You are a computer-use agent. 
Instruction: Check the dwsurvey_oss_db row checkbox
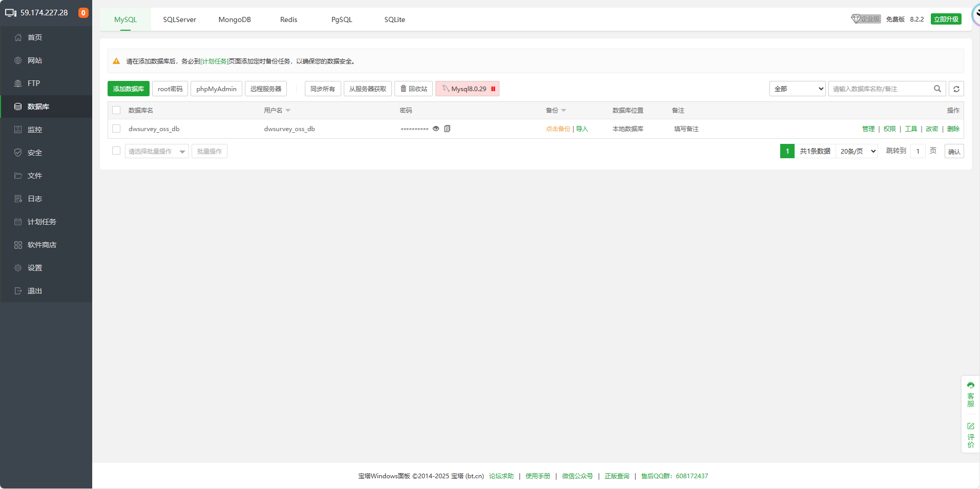point(116,129)
